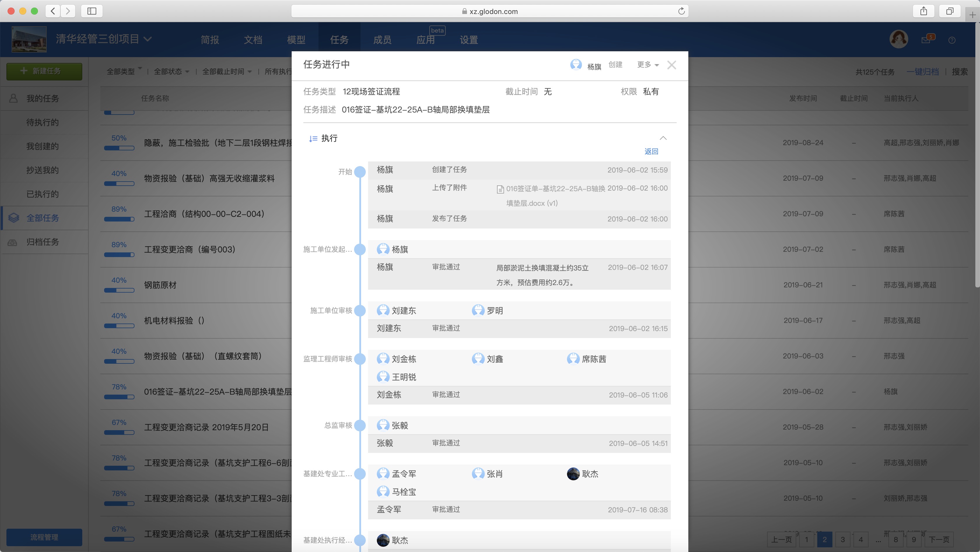Go to page 3 in pagination

pos(843,539)
